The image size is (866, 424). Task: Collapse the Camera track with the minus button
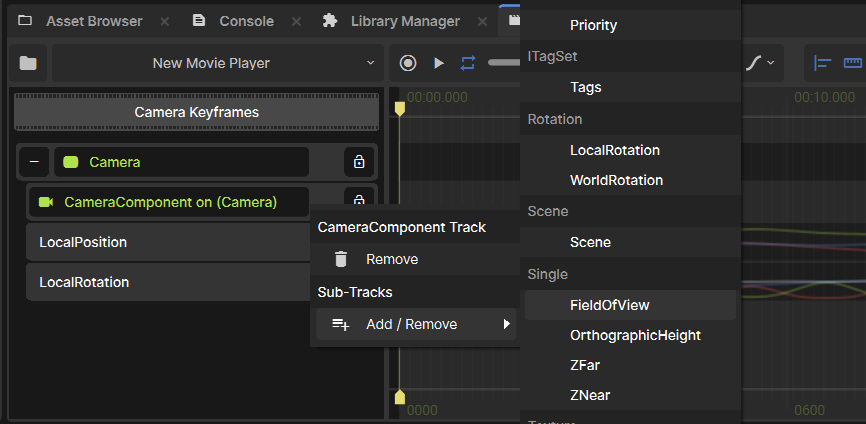pyautogui.click(x=34, y=162)
